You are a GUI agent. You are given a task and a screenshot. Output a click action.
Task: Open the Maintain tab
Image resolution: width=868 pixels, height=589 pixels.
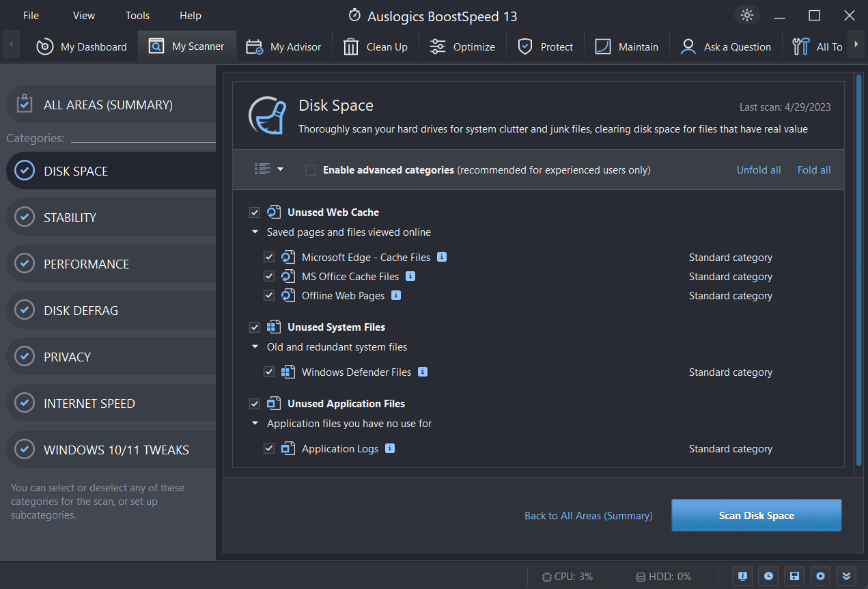coord(627,46)
